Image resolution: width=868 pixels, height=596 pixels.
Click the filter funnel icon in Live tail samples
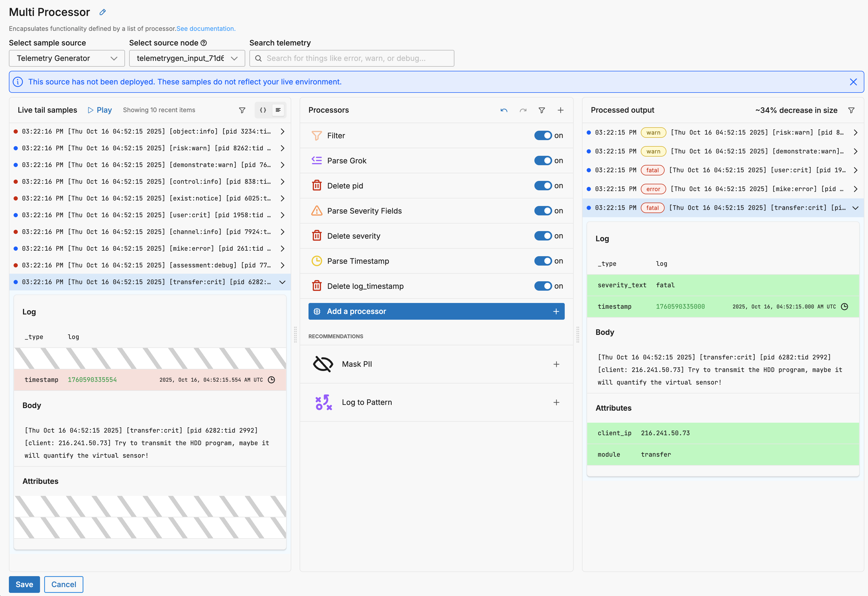point(242,110)
